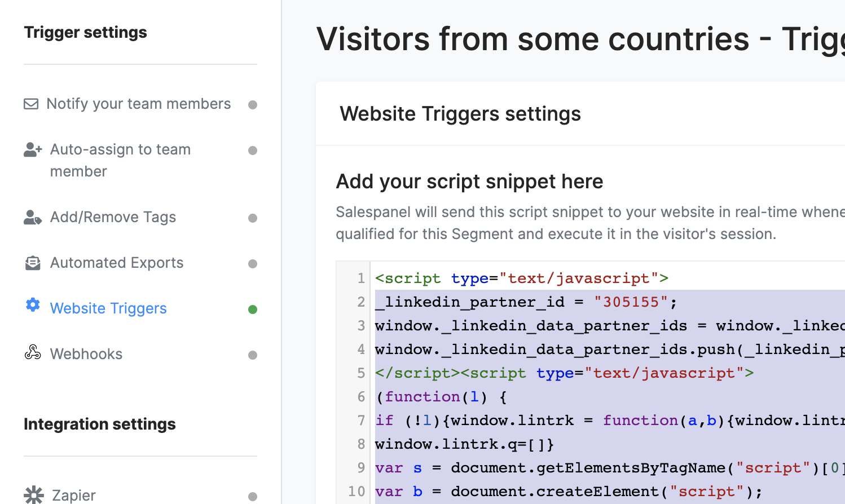The height and width of the screenshot is (504, 845).
Task: Click grey status dot beside Automated Exports
Action: [x=253, y=263]
